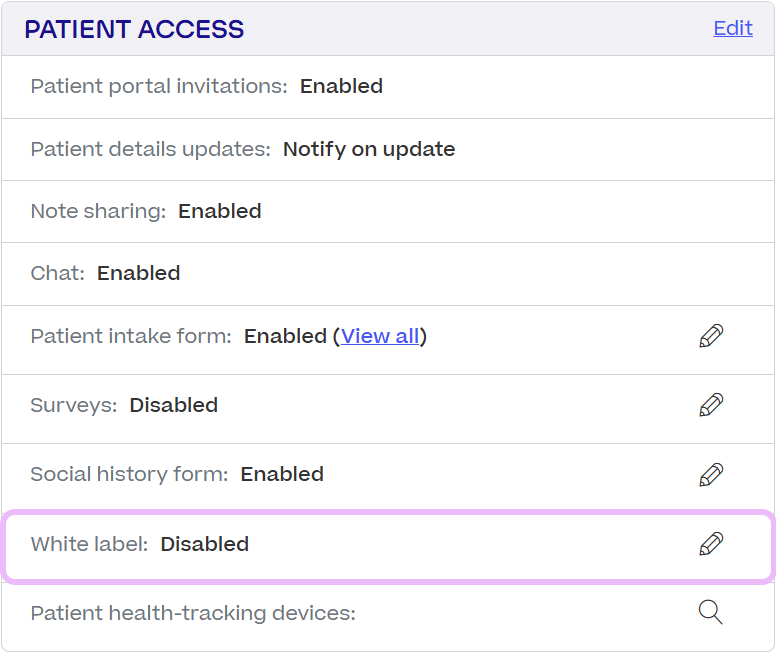Select the White label highlighted row
The width and height of the screenshot is (776, 653).
[388, 547]
